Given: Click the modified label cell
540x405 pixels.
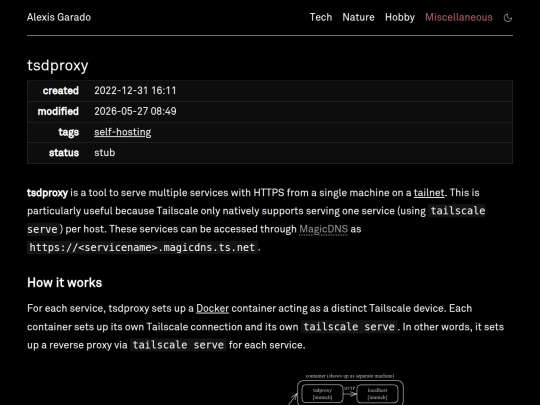Looking at the screenshot, I should (58, 111).
